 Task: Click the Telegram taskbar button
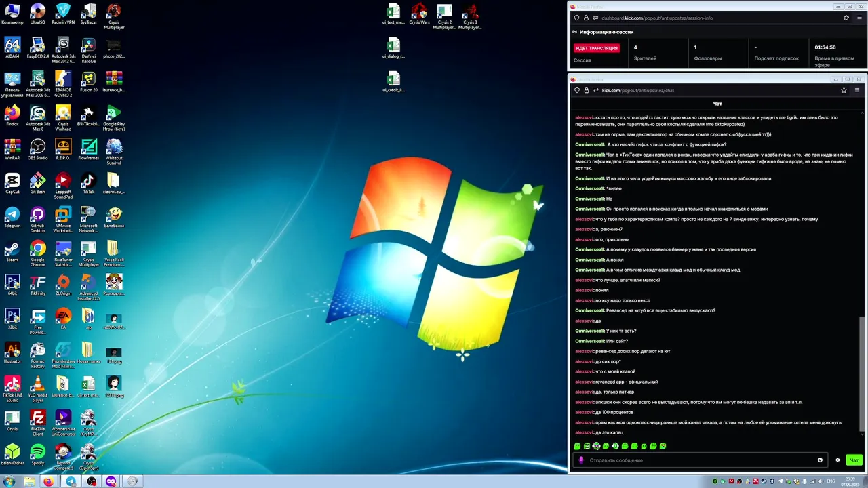pyautogui.click(x=71, y=481)
